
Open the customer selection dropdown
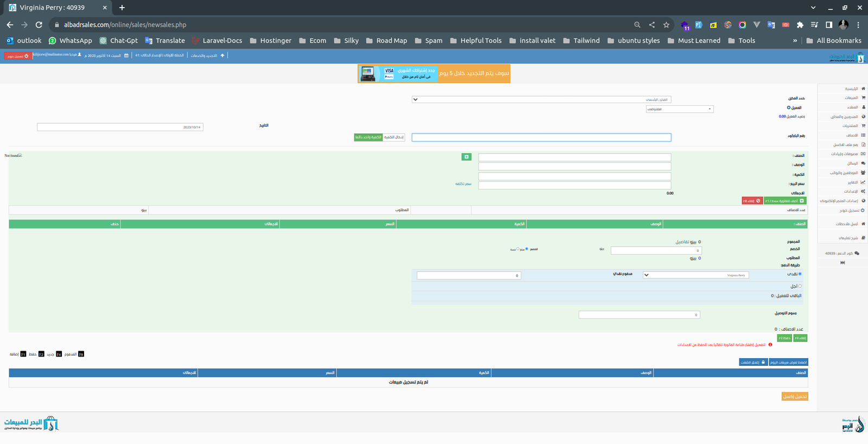679,109
